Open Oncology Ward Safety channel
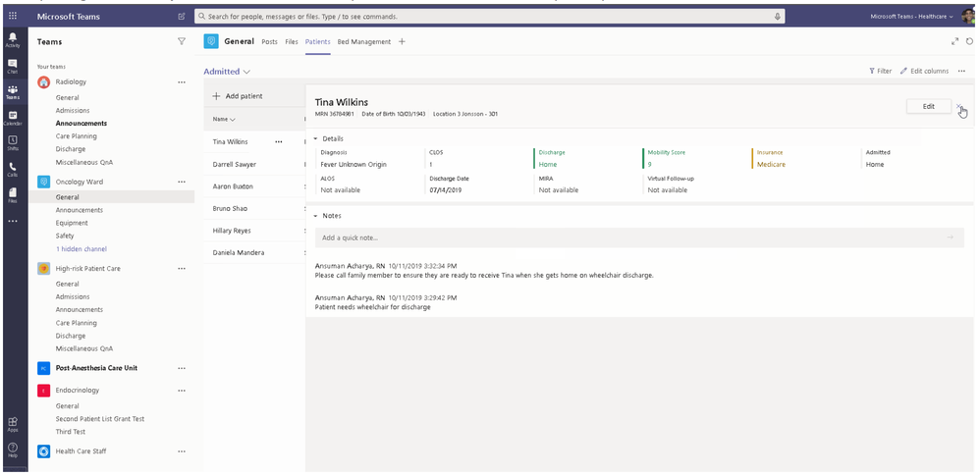 point(65,236)
